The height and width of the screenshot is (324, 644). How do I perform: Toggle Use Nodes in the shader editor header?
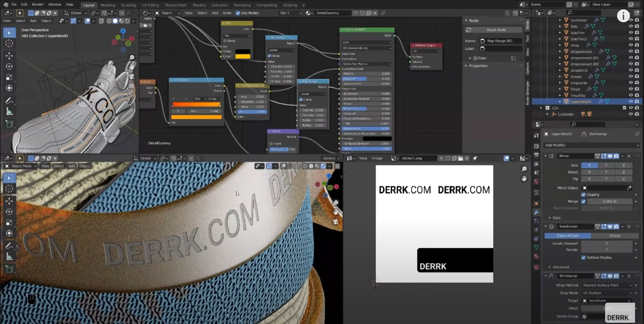(238, 13)
